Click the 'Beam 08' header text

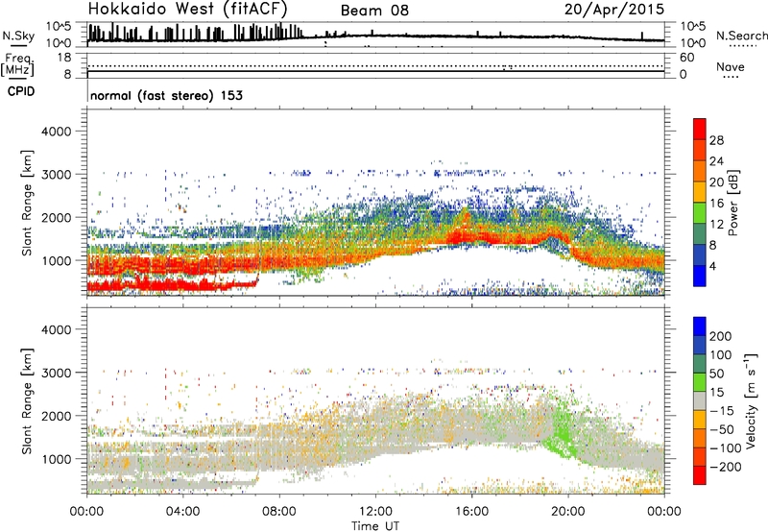point(374,11)
